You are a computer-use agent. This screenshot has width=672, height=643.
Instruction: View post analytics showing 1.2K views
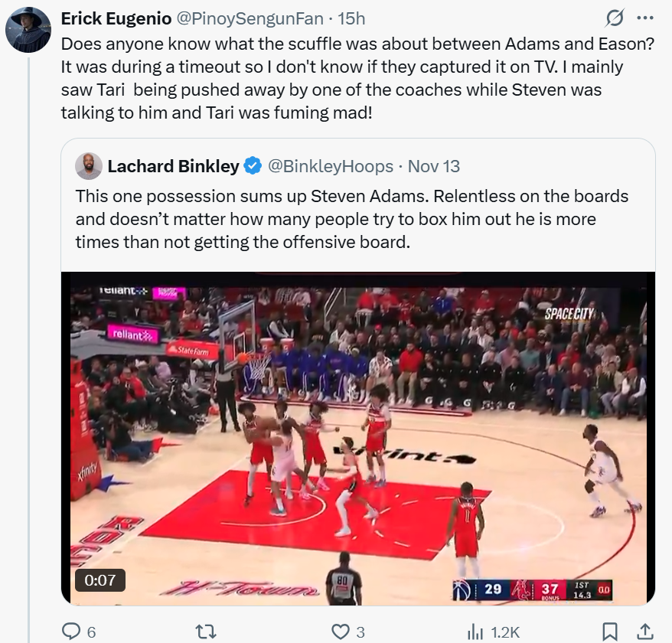tap(493, 632)
